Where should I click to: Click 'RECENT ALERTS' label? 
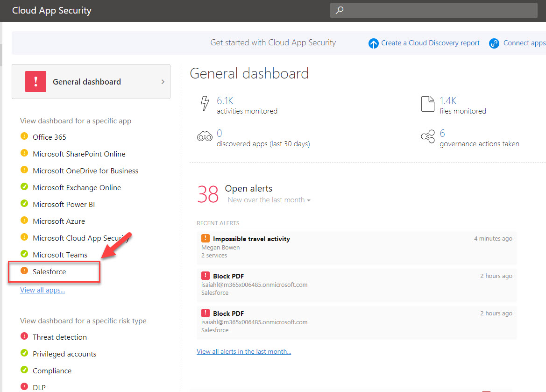[x=218, y=223]
